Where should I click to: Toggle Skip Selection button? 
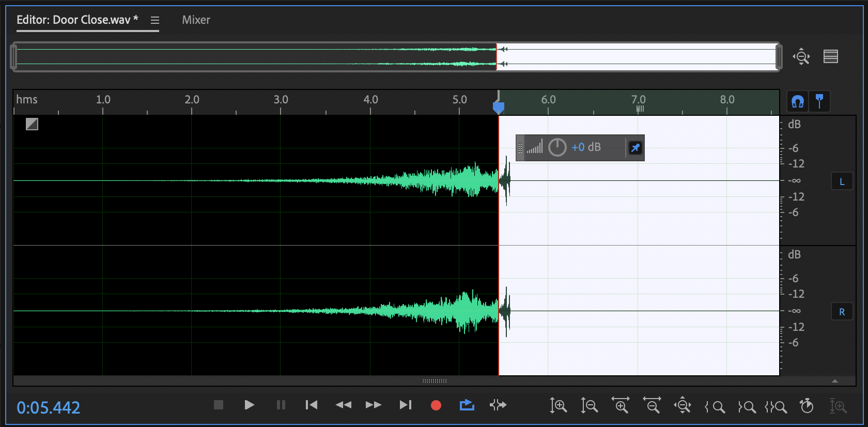tap(498, 405)
